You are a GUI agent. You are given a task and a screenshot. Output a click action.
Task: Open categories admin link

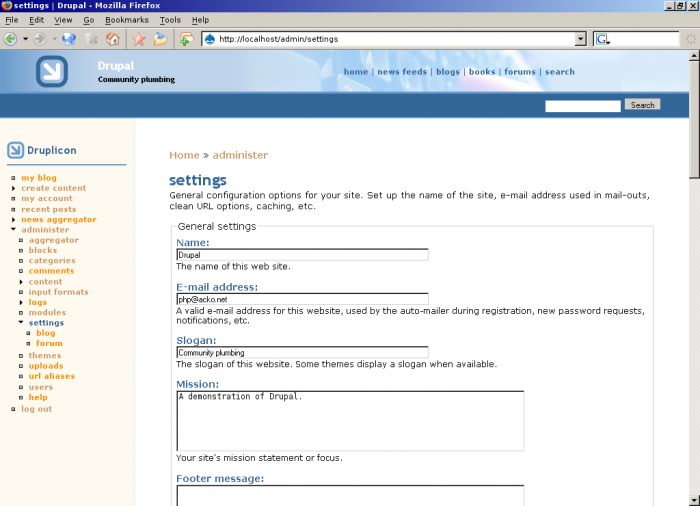point(52,261)
